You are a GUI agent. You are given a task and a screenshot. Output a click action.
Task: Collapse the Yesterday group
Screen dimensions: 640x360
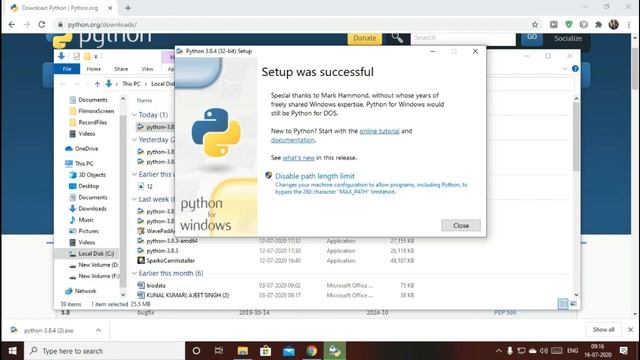pyautogui.click(x=134, y=140)
